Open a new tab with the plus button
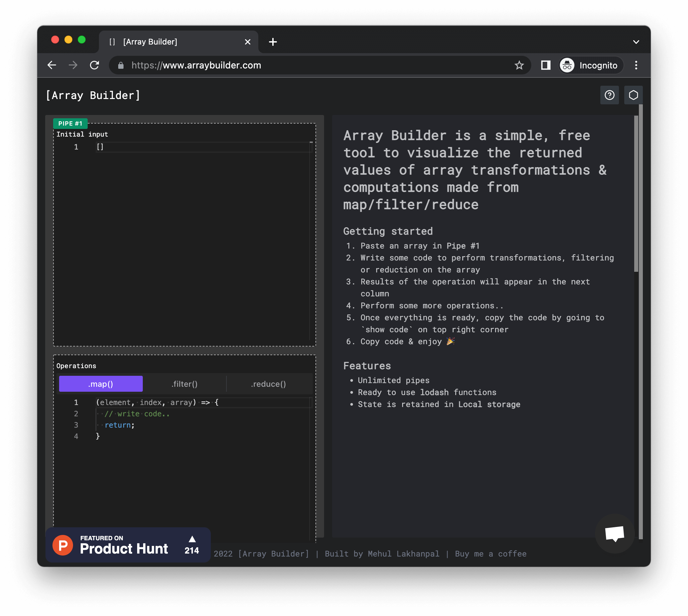 tap(273, 42)
